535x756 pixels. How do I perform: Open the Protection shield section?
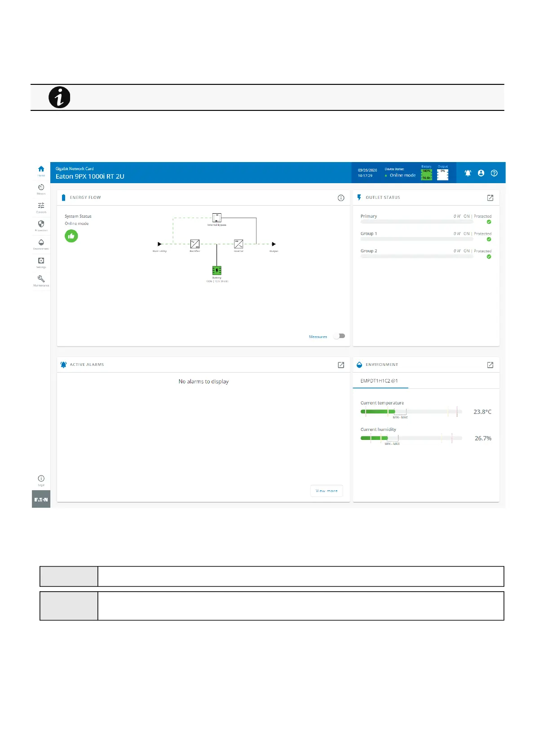[x=41, y=226]
